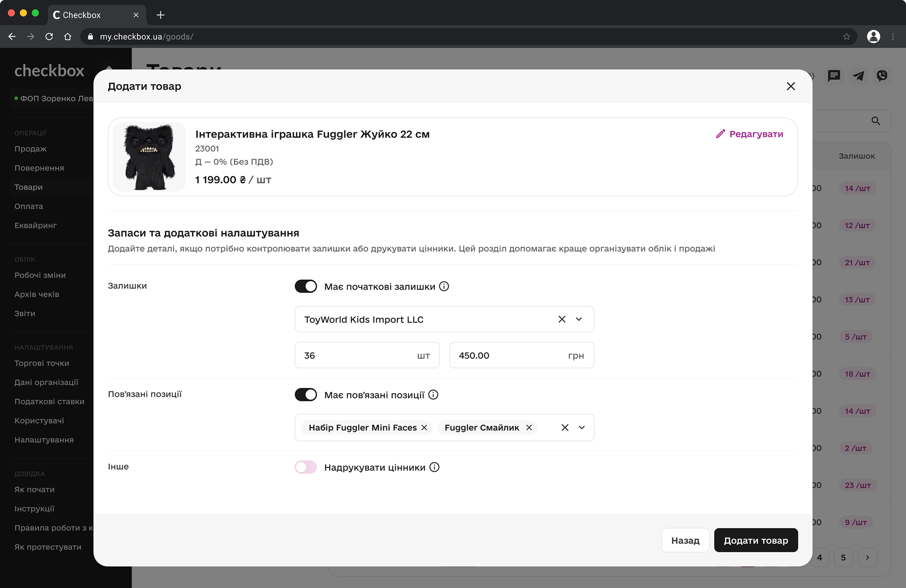Go to pagination page 4

pos(819,558)
